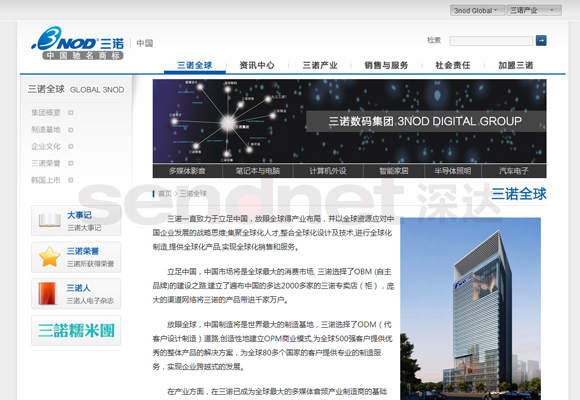This screenshot has width=580, height=400.
Task: Open 集团概要 in the sidebar
Action: tap(45, 112)
